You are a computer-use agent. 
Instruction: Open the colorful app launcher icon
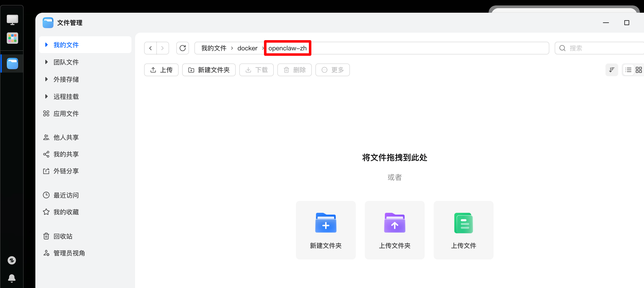pos(12,38)
